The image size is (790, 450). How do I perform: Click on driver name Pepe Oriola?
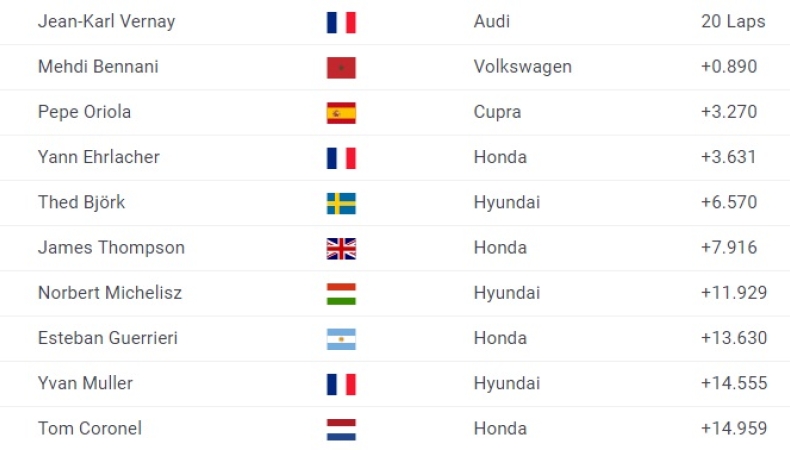(84, 112)
